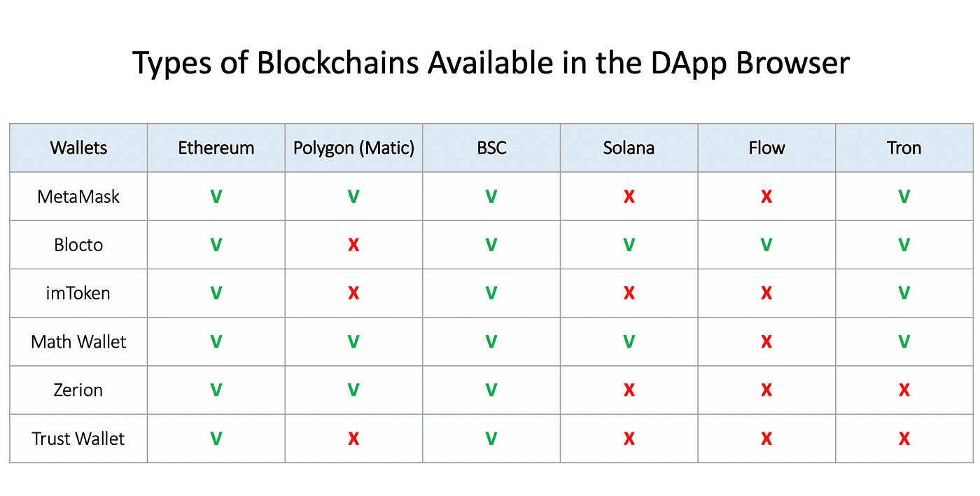The height and width of the screenshot is (496, 980).
Task: Click the title about DApp Browser blockchains
Action: [491, 63]
